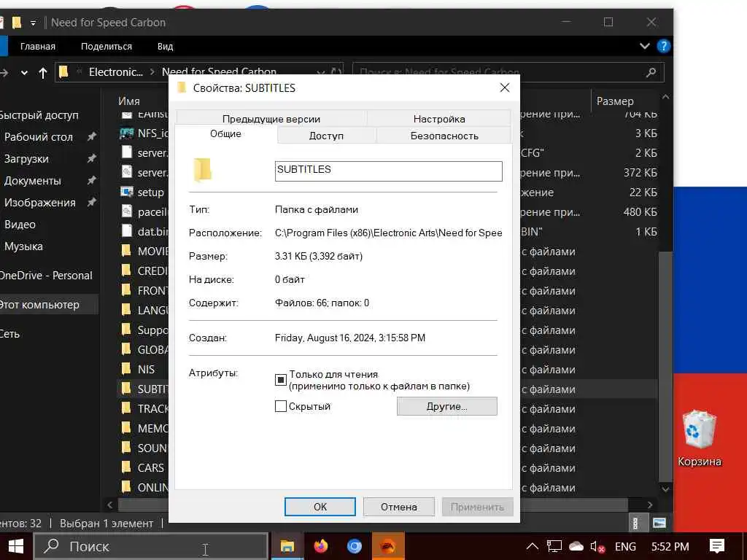Open the Вид ribbon tab
The image size is (747, 560).
coord(165,46)
